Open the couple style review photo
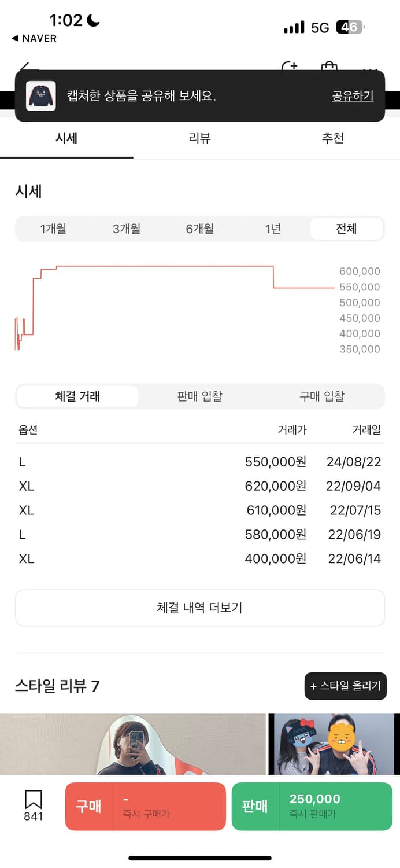 point(334,744)
